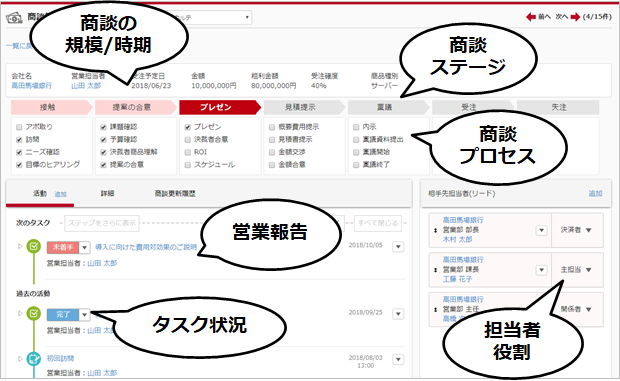The image size is (620, 381).
Task: Open the card menu for 工藤 花子
Action: [541, 270]
